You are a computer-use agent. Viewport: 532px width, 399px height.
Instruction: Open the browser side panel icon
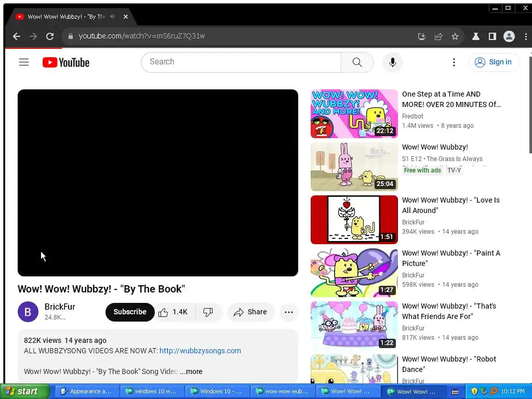tap(493, 36)
